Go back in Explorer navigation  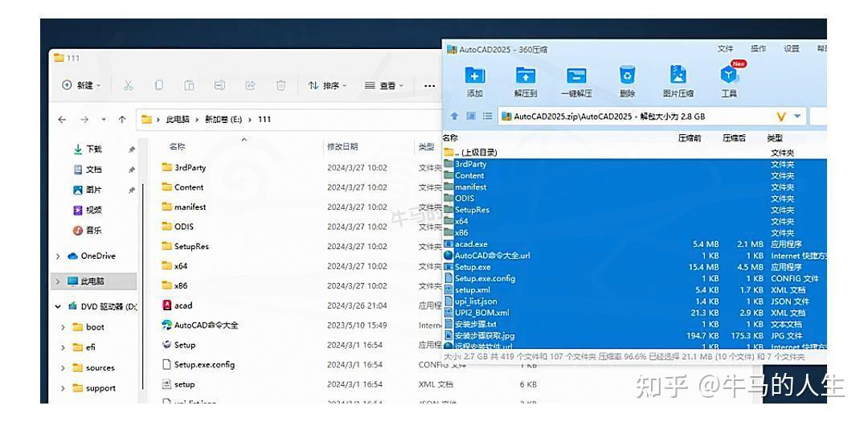(x=62, y=119)
